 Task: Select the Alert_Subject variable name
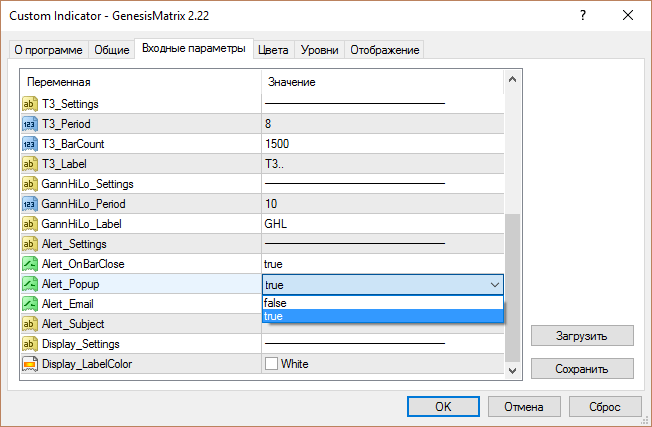pyautogui.click(x=73, y=324)
